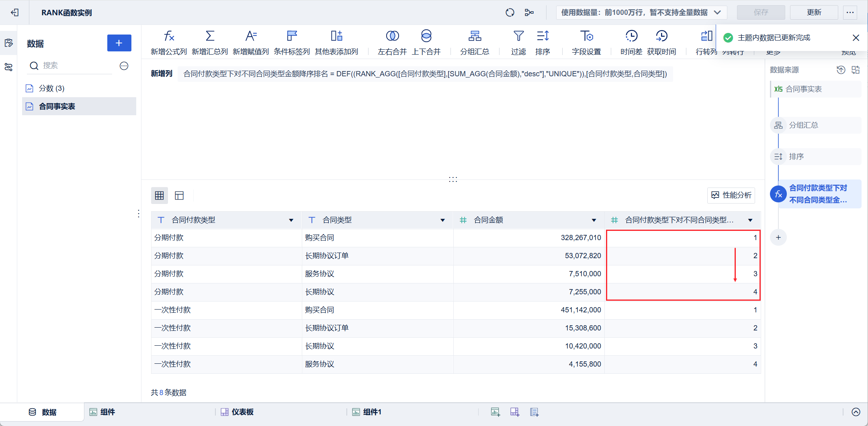The image size is (868, 426).
Task: Select the 合同付款类型下对 formula step
Action: (816, 194)
